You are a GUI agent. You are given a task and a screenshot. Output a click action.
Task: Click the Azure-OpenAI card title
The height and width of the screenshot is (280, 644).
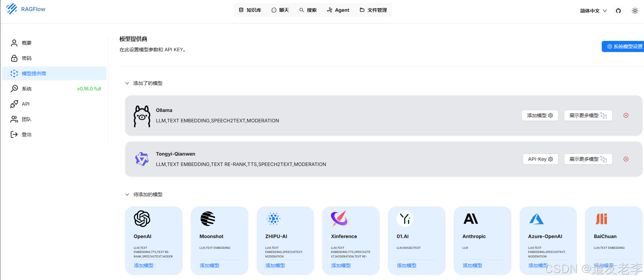(545, 236)
